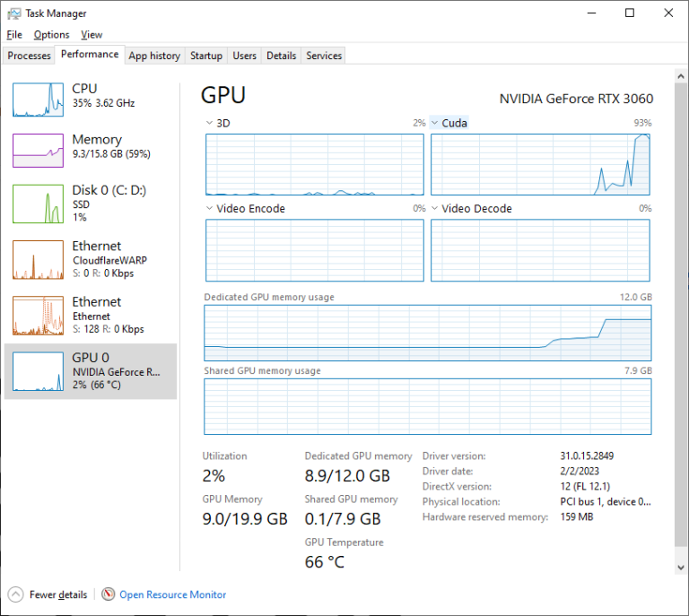Click the Resource Monitor icon
This screenshot has width=689, height=616.
[109, 594]
